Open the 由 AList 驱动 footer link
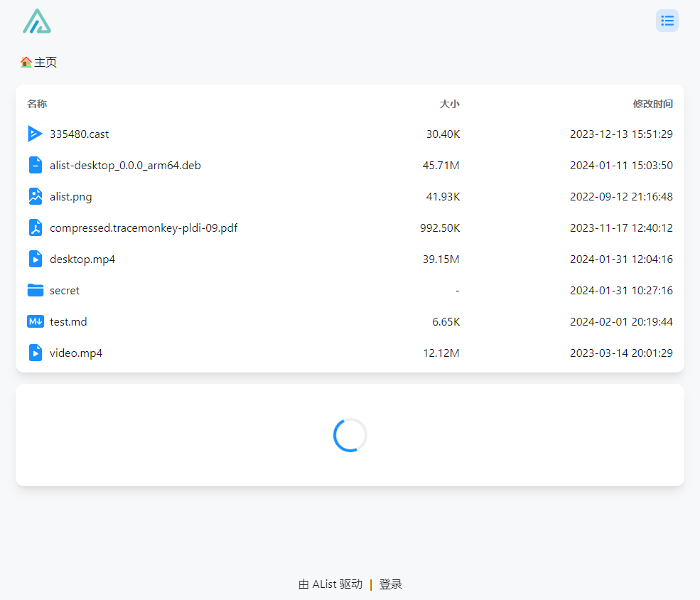 (x=330, y=584)
